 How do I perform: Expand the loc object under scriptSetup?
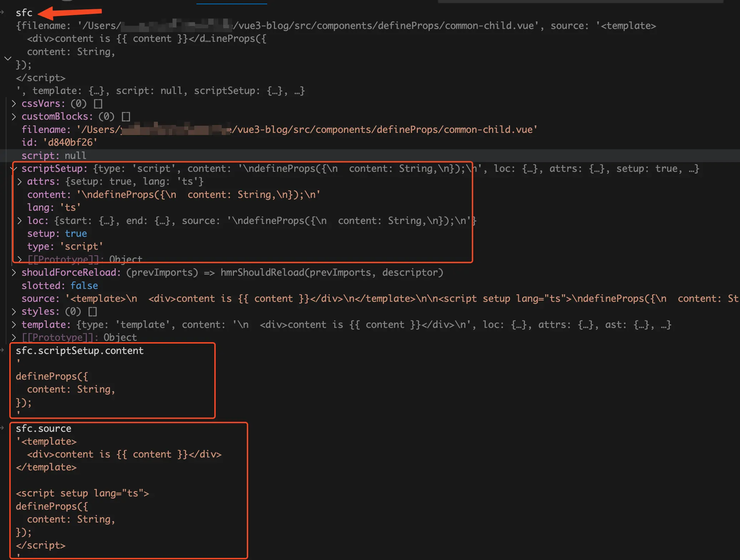tap(20, 221)
